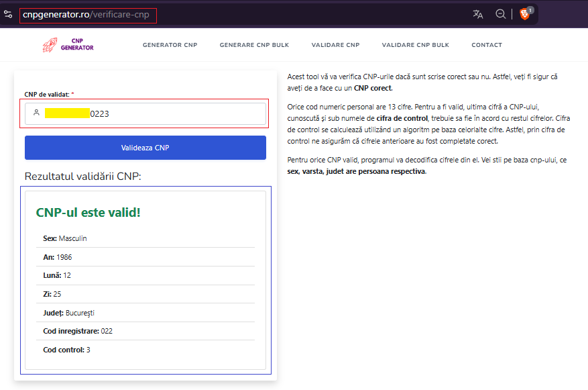The width and height of the screenshot is (588, 390).
Task: Click the tune controls icon beside the address bar
Action: tap(8, 13)
